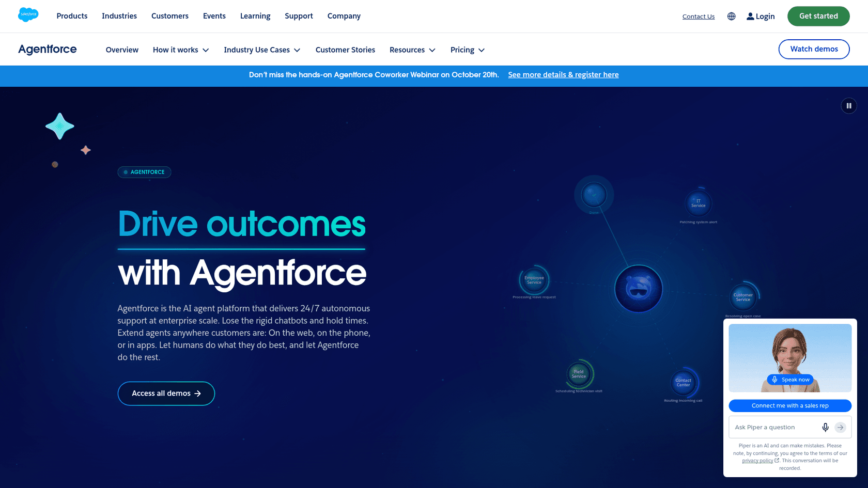The width and height of the screenshot is (868, 488).
Task: Go to the Overview tab
Action: pos(122,50)
